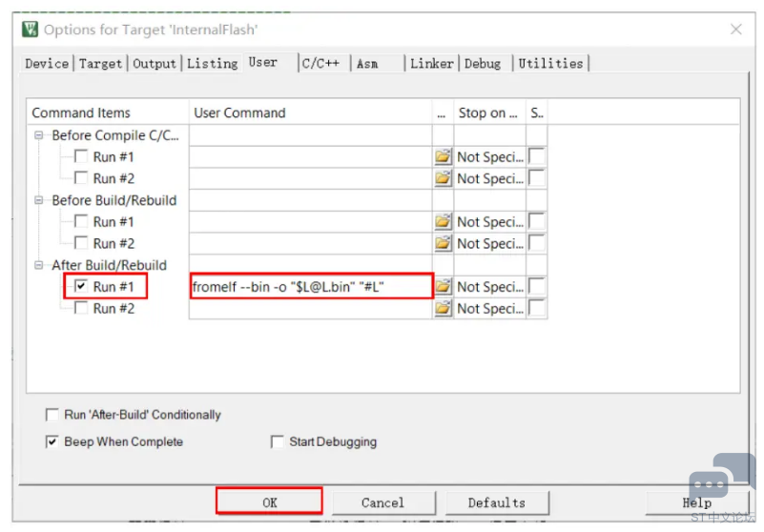Switch to the Output tab

154,63
